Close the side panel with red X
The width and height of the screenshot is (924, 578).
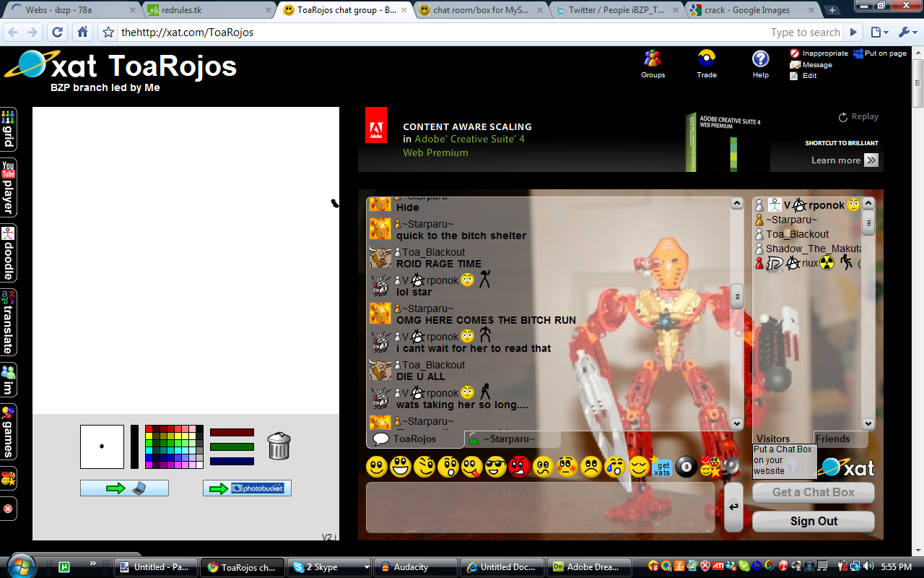9,509
